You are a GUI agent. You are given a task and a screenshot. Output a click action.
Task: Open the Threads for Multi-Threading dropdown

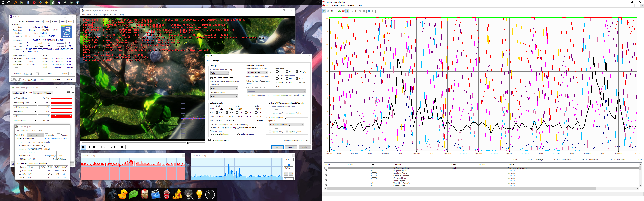tap(220, 73)
